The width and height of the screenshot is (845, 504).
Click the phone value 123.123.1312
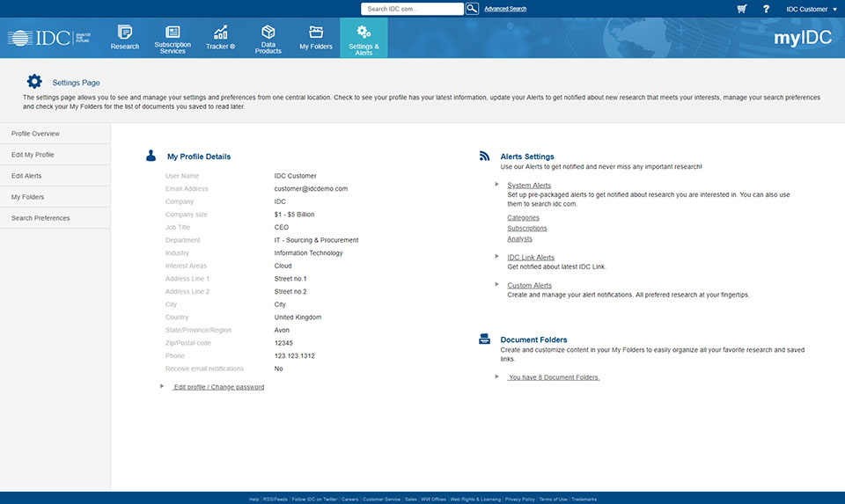[294, 356]
